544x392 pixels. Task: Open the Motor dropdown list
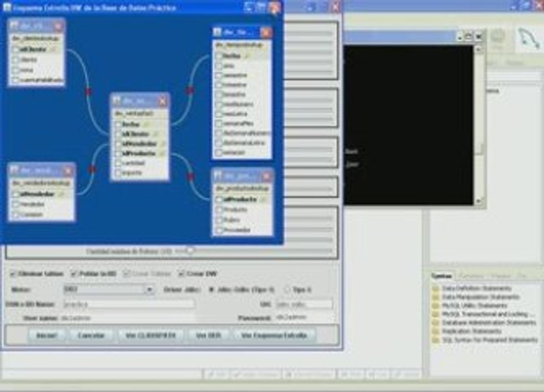149,289
